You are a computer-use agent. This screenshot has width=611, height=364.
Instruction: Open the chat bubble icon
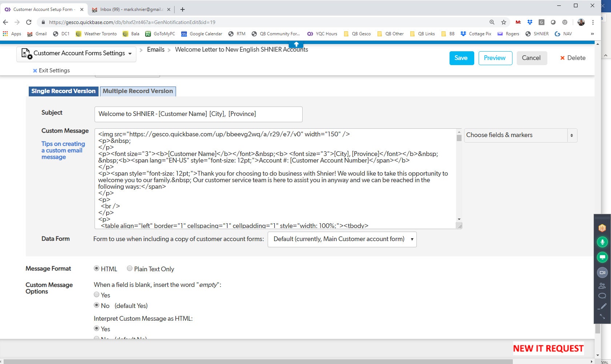[602, 296]
